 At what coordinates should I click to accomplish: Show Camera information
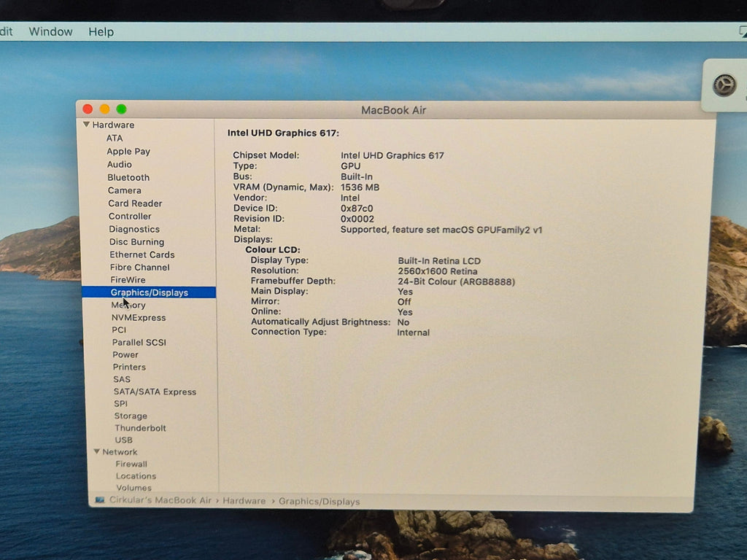[124, 190]
